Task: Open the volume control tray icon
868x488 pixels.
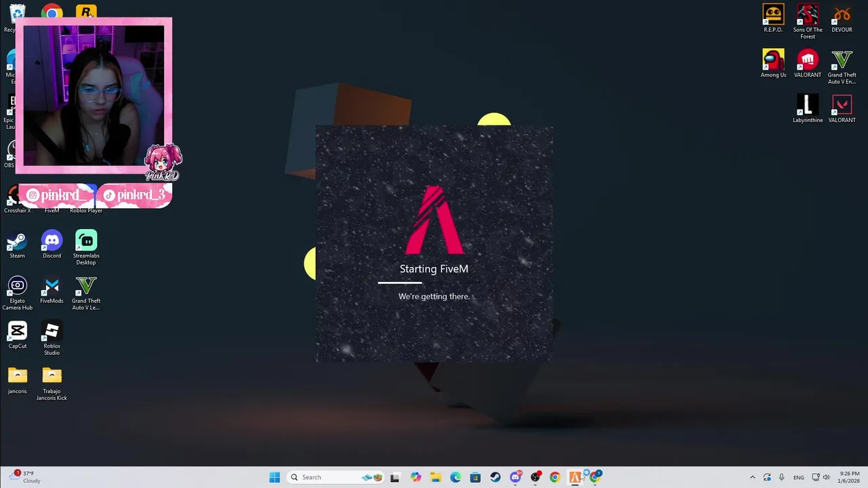Action: (x=826, y=477)
